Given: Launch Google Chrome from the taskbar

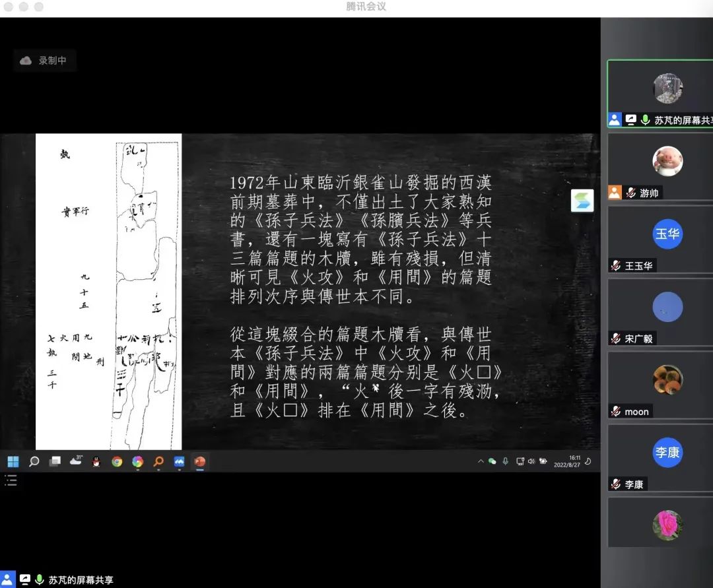Looking at the screenshot, I should click(117, 461).
